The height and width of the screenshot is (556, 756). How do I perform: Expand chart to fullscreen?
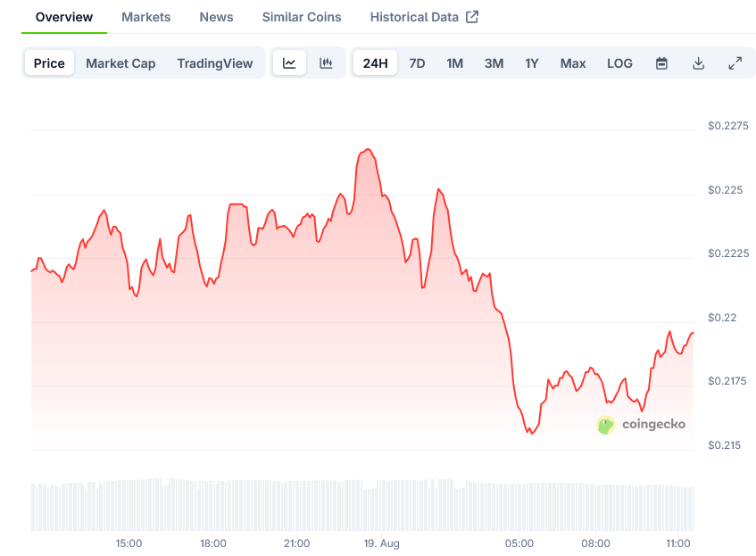pos(735,63)
